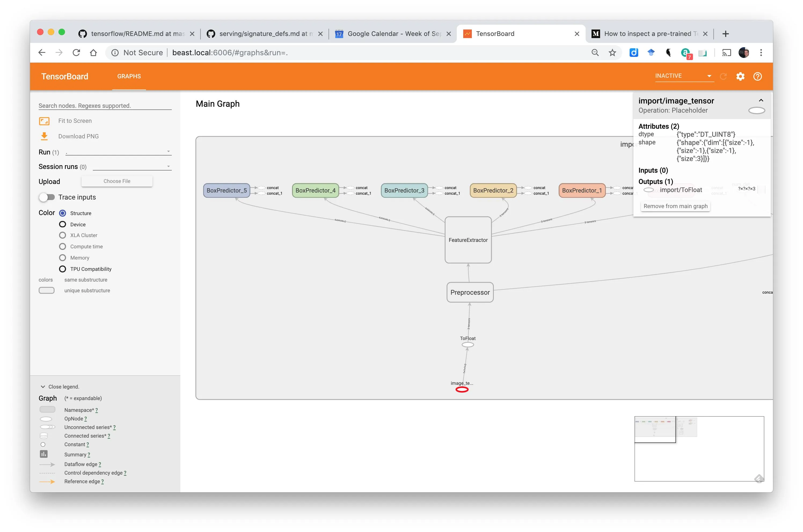The height and width of the screenshot is (532, 803).
Task: Switch to the GRAPHS tab
Action: 129,76
